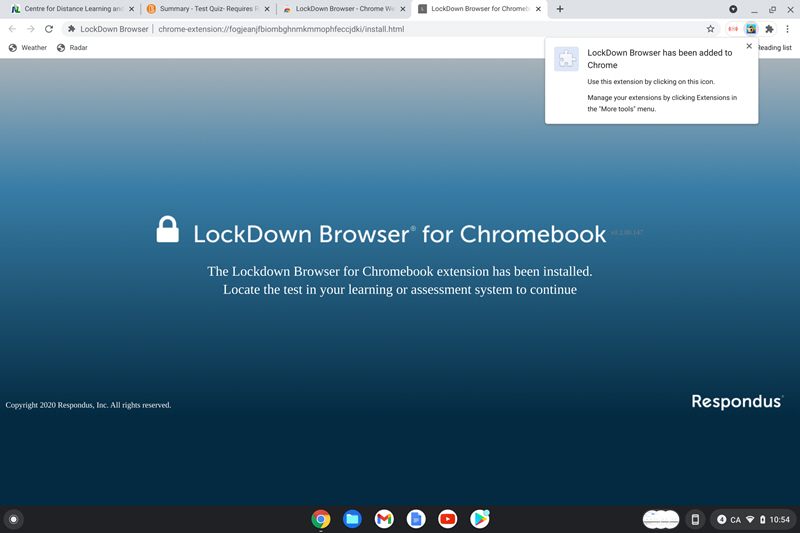Click 'LockDown Browser has been added to Chrome' text
The width and height of the screenshot is (800, 533).
pos(660,59)
